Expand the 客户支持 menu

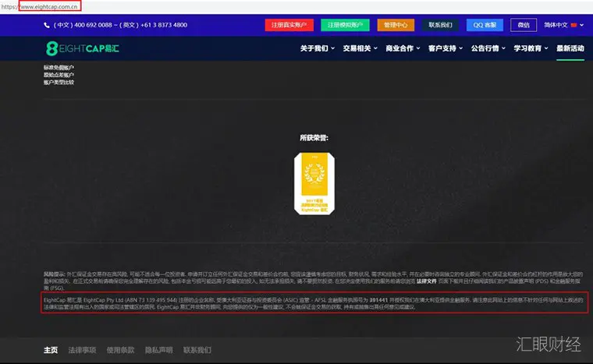click(446, 48)
